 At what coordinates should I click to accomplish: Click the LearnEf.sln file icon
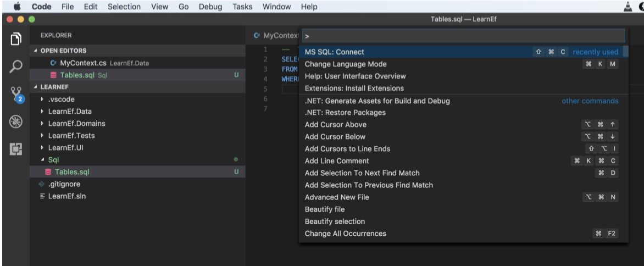click(42, 196)
